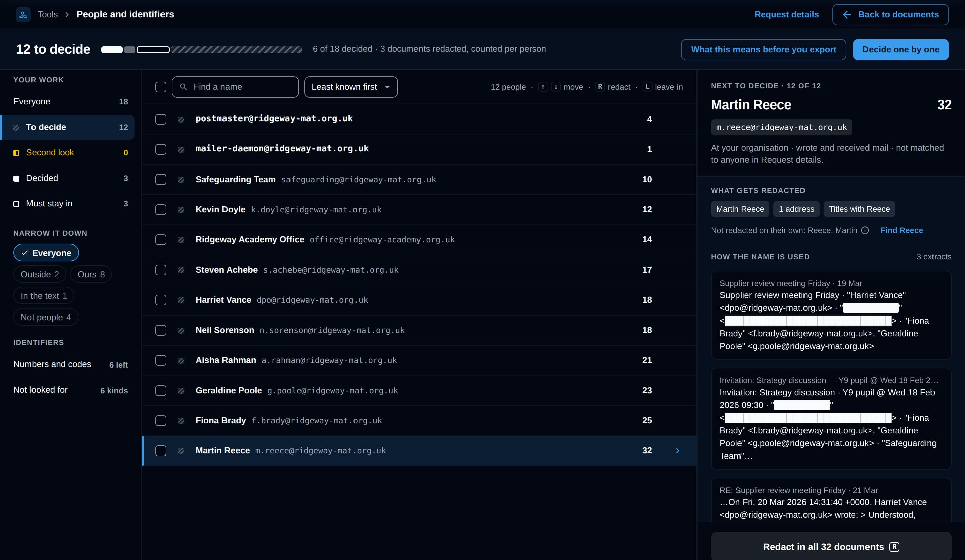Click the decided progress bar segment

click(x=112, y=49)
